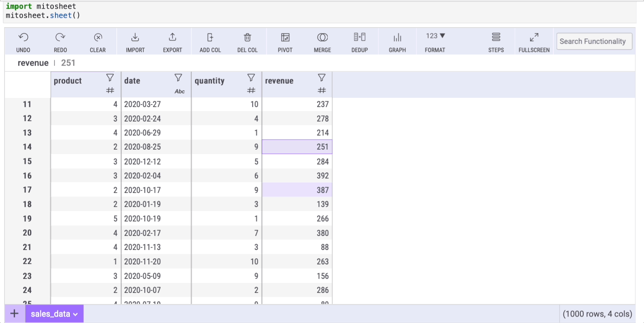Select date cell 2020-05-09
The height and width of the screenshot is (323, 644).
coord(156,276)
